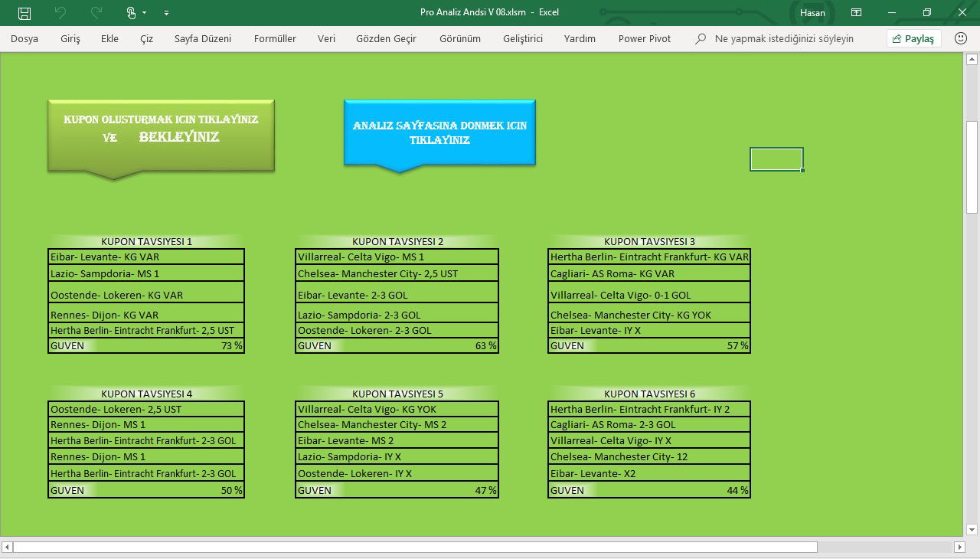This screenshot has height=559, width=980.
Task: Click the Redo arrow icon
Action: (96, 13)
